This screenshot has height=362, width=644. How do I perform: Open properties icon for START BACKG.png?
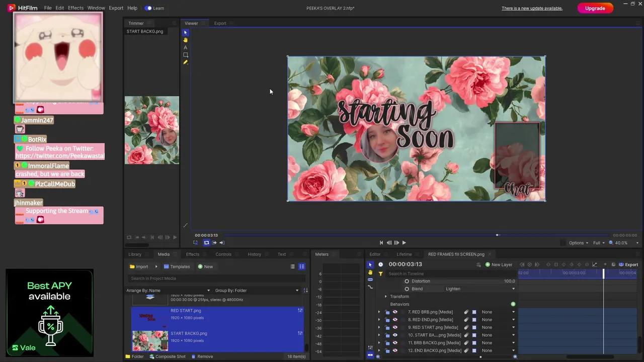tap(300, 333)
